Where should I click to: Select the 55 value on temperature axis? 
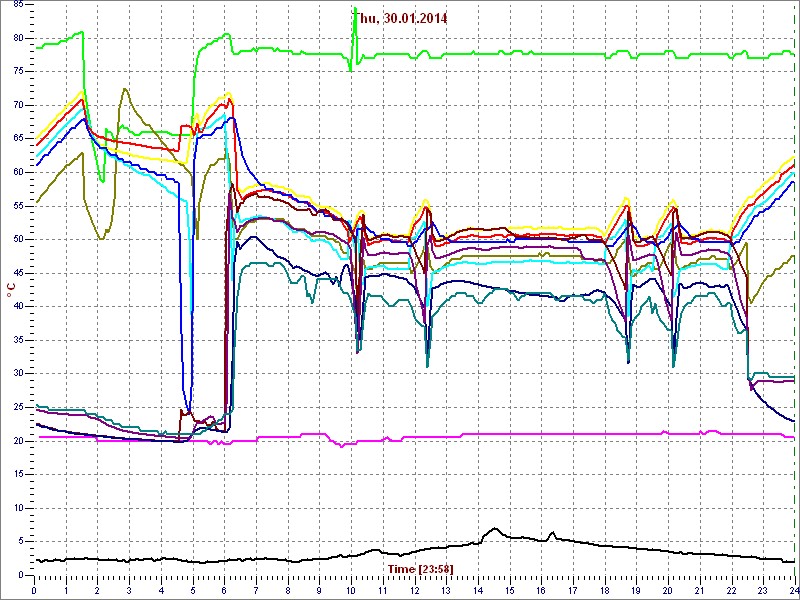(x=17, y=206)
